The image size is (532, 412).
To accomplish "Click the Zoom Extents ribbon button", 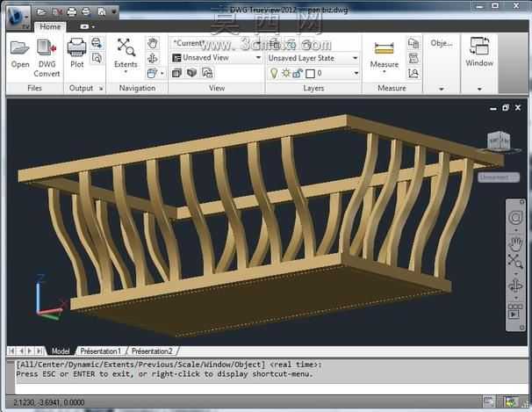I will 126,51.
